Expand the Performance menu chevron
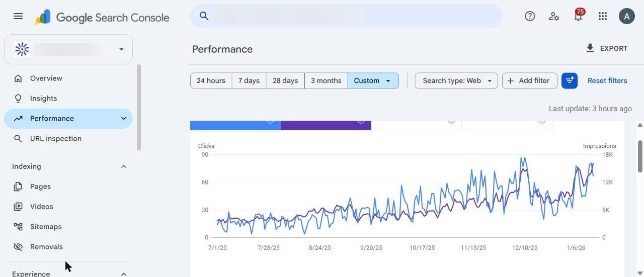This screenshot has width=644, height=277. (x=124, y=119)
